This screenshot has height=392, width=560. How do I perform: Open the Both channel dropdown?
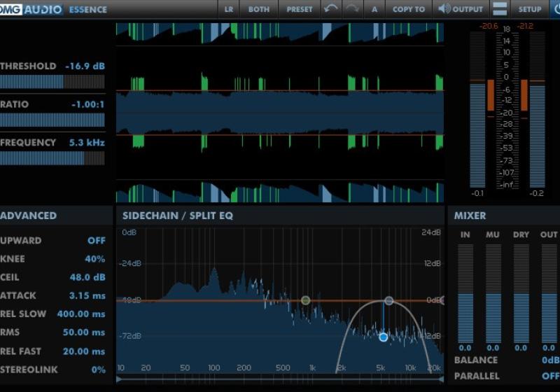[259, 9]
